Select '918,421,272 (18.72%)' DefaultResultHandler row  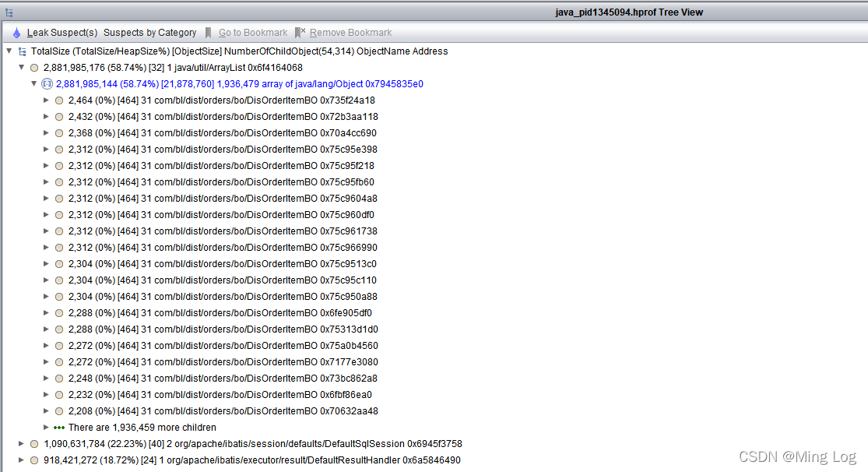[x=252, y=460]
